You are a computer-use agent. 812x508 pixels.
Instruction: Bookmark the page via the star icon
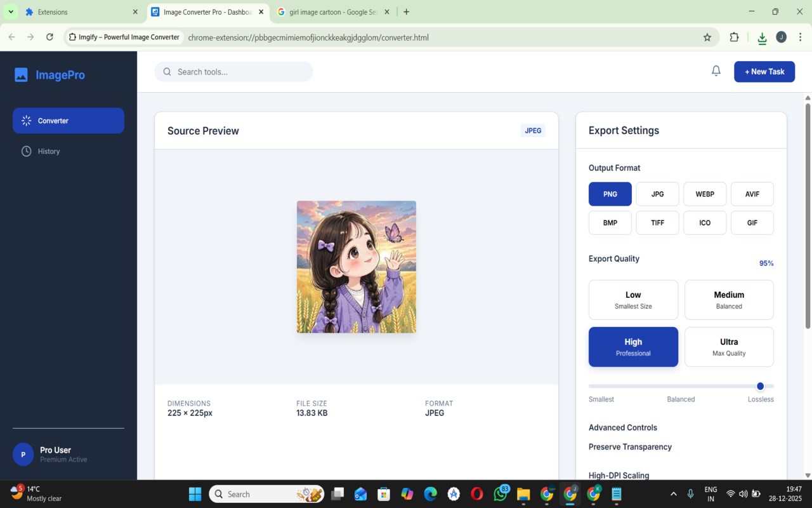[707, 37]
